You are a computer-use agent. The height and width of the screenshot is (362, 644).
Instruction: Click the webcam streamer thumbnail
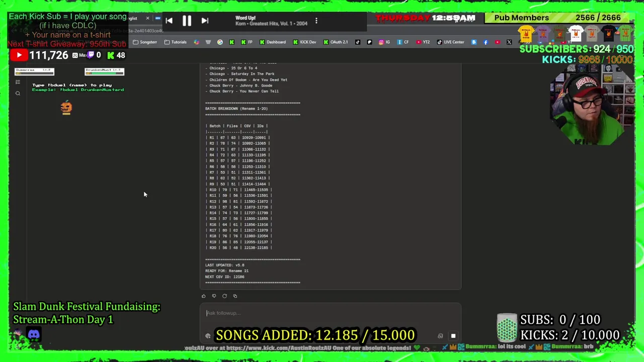[592, 106]
